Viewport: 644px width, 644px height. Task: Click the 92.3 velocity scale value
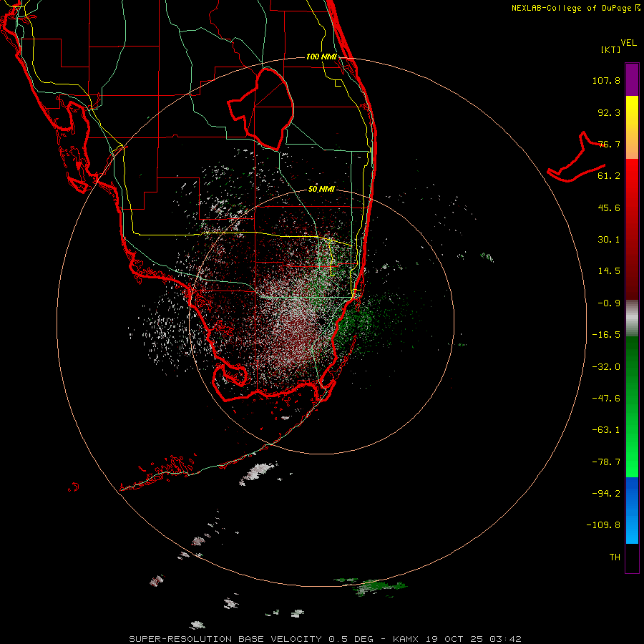click(x=609, y=112)
